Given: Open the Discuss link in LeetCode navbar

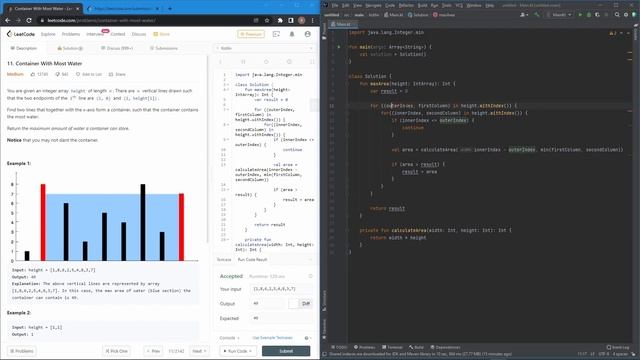Looking at the screenshot, I should click(139, 34).
